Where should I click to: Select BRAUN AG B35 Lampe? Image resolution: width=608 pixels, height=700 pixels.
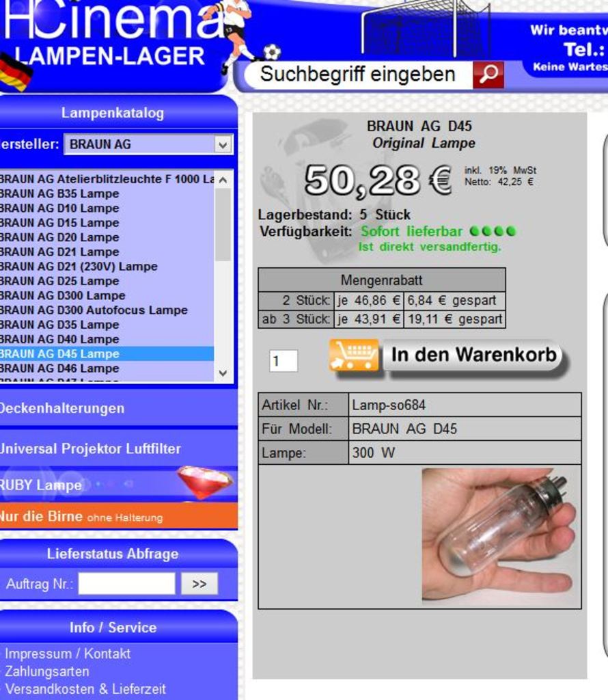[x=107, y=193]
